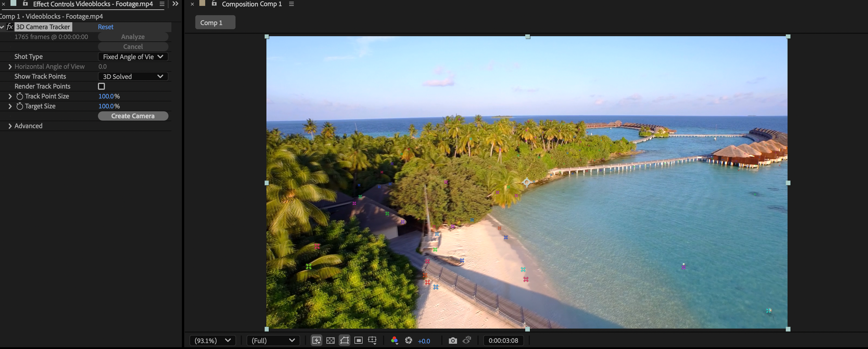Expand Horizontal Angle of View property

click(x=10, y=67)
